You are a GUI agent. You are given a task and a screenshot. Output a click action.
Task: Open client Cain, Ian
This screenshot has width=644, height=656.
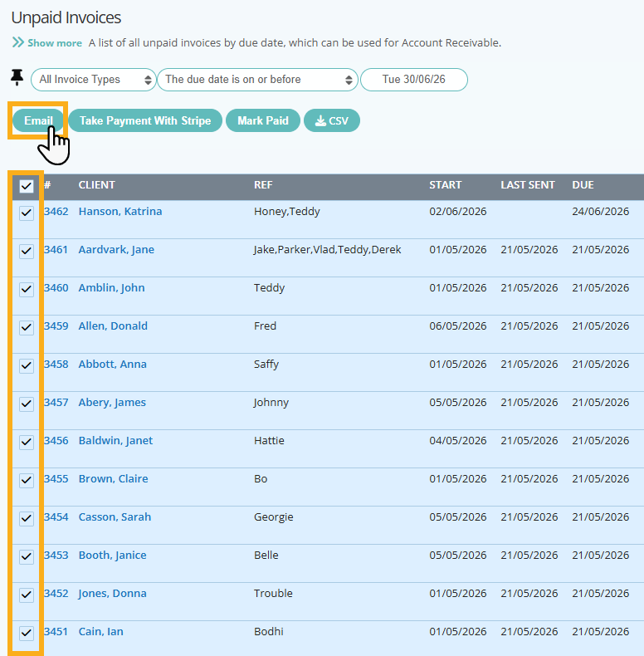pos(100,631)
